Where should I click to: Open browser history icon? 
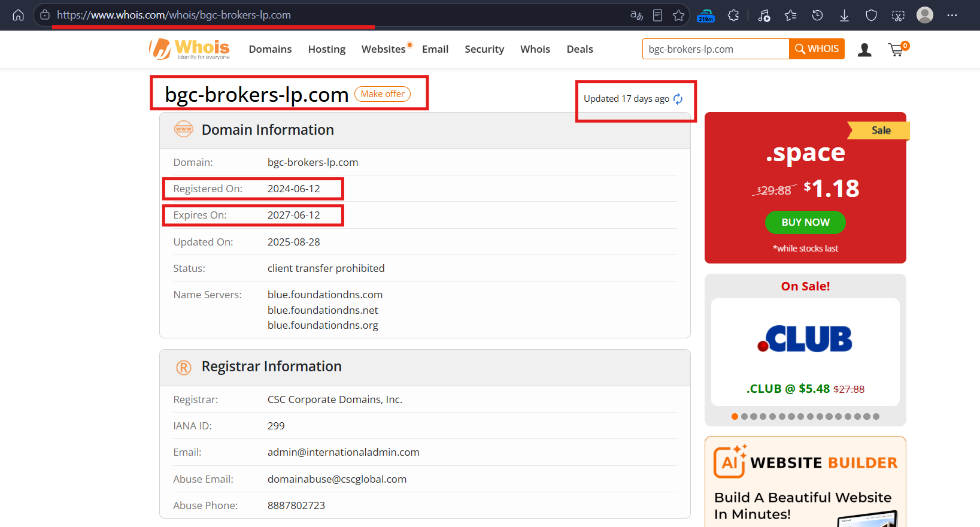[x=817, y=15]
